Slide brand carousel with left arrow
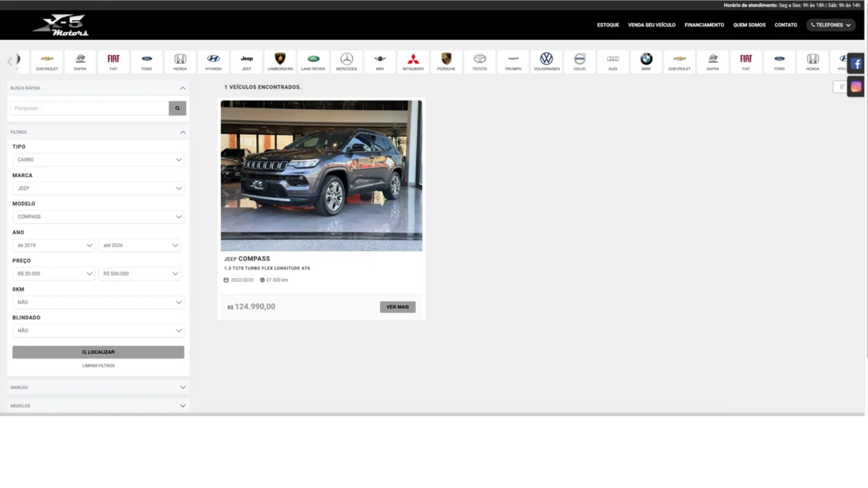Screen dimensions: 868x488 click(x=10, y=61)
